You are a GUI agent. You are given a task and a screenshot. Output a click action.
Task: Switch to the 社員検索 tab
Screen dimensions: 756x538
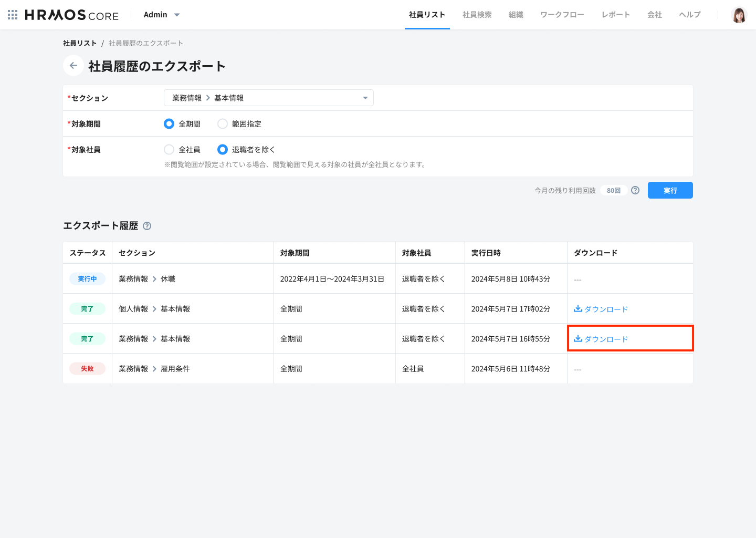click(477, 15)
